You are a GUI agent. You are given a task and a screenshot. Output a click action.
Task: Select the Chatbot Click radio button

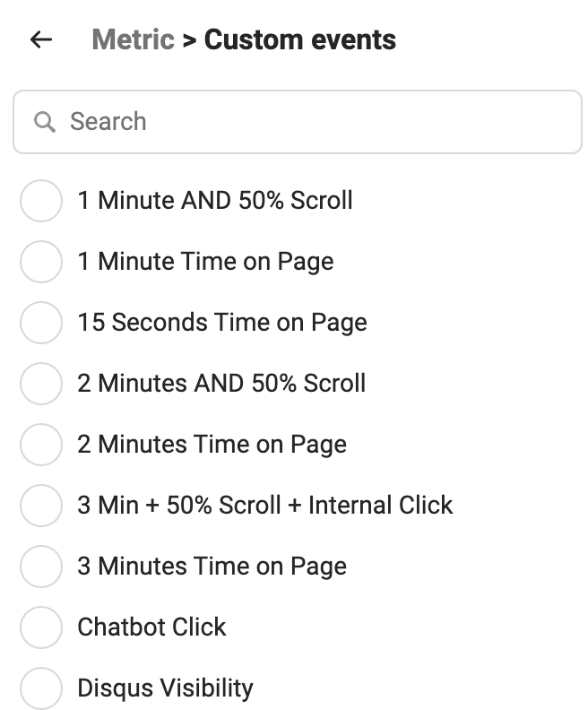[41, 628]
